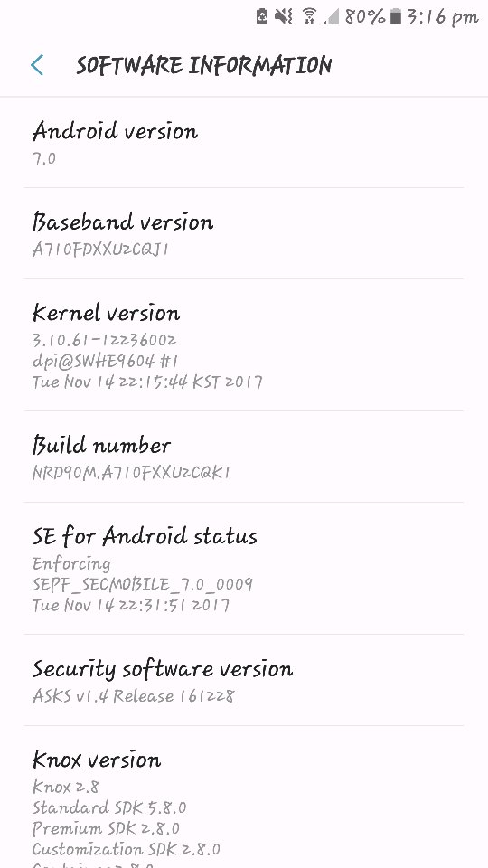
Task: Tap the Kernel version entry
Action: (244, 345)
